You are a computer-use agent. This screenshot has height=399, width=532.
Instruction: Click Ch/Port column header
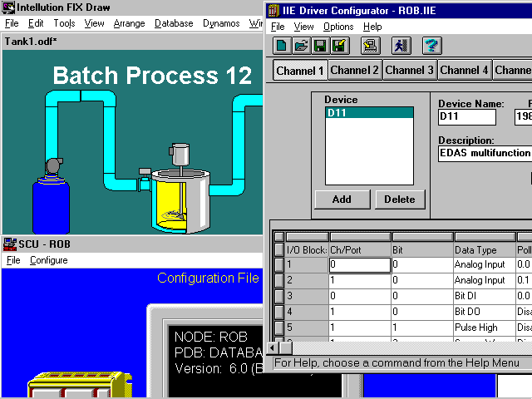[360, 250]
